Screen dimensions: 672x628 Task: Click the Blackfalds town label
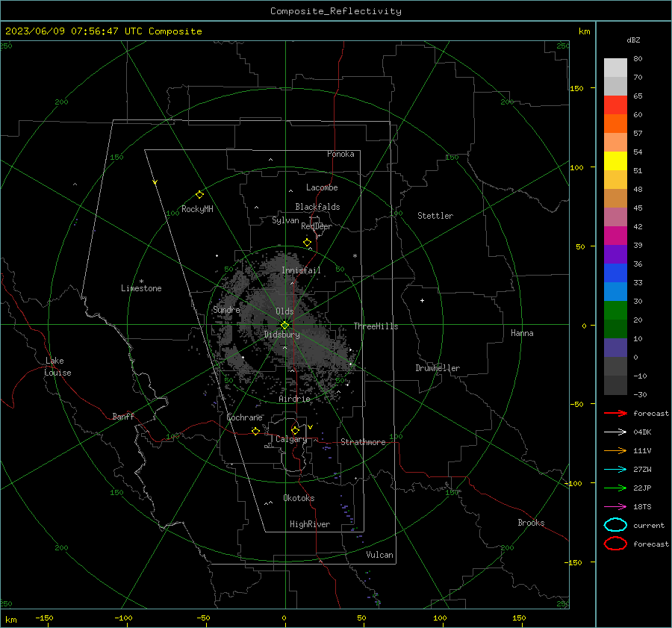coord(317,207)
